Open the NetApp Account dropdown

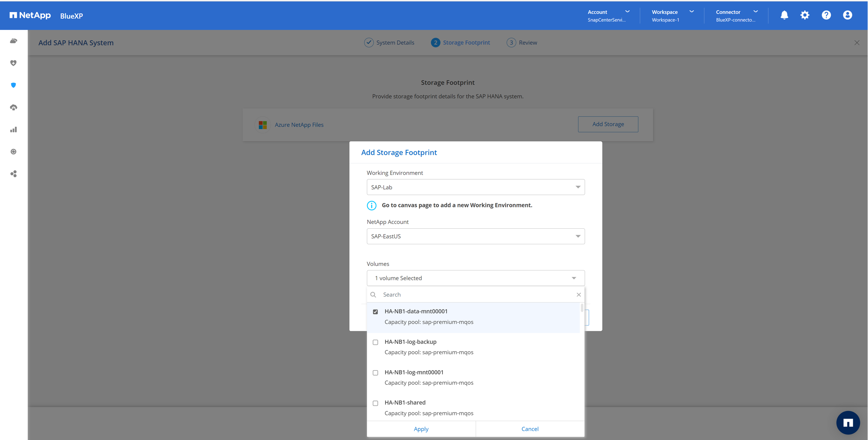coord(475,236)
